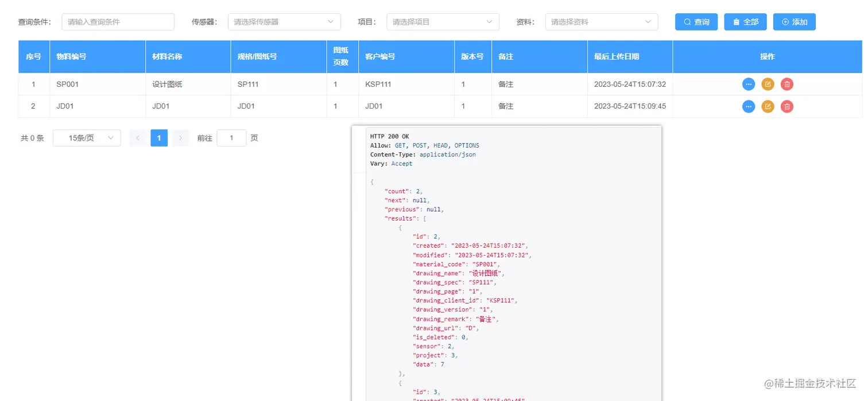Screen dimensions: 868x401
Task: Click the 序号 column header
Action: (x=33, y=56)
